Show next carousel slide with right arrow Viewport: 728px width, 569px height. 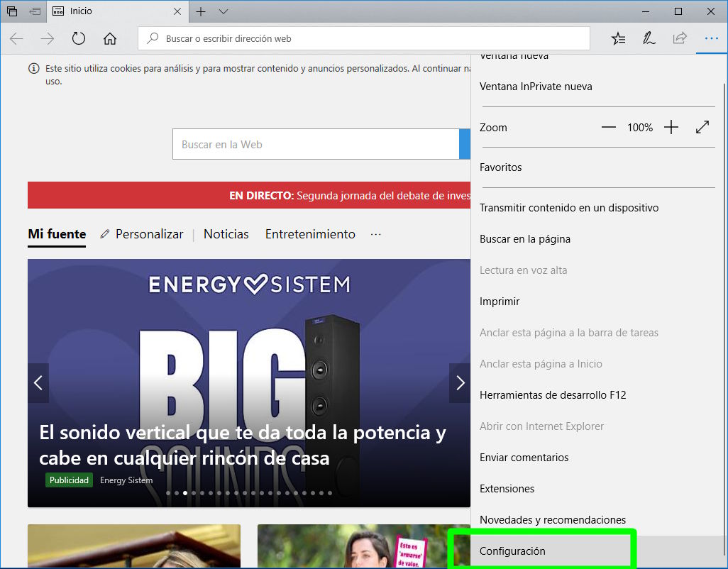pos(460,383)
